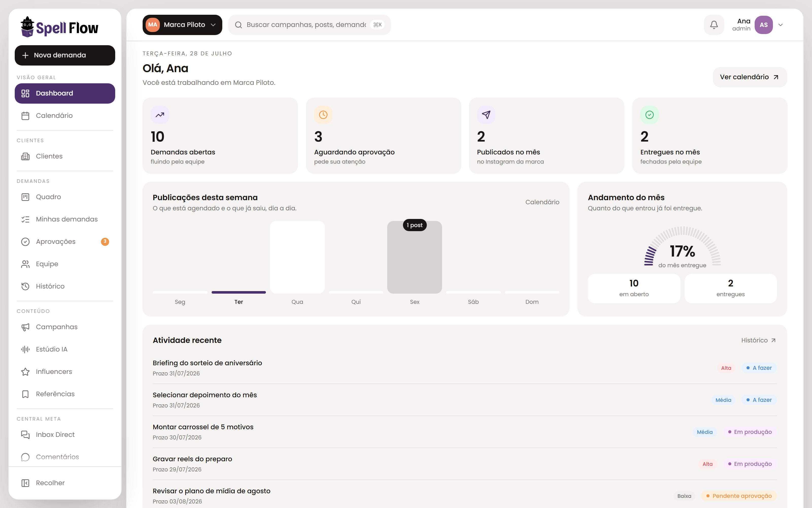This screenshot has width=812, height=508.
Task: Open the Calendário link in Publicações desta semana
Action: click(542, 202)
